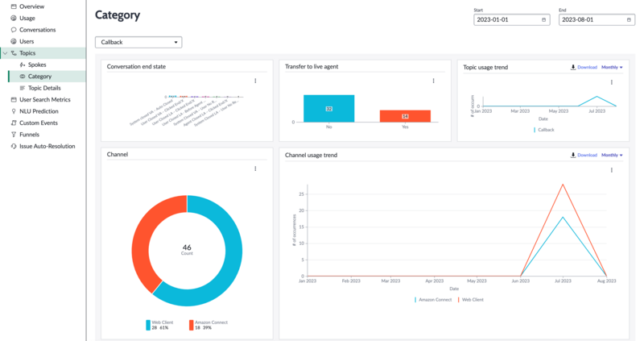Click the Start date input field
644x341 pixels.
pos(512,19)
